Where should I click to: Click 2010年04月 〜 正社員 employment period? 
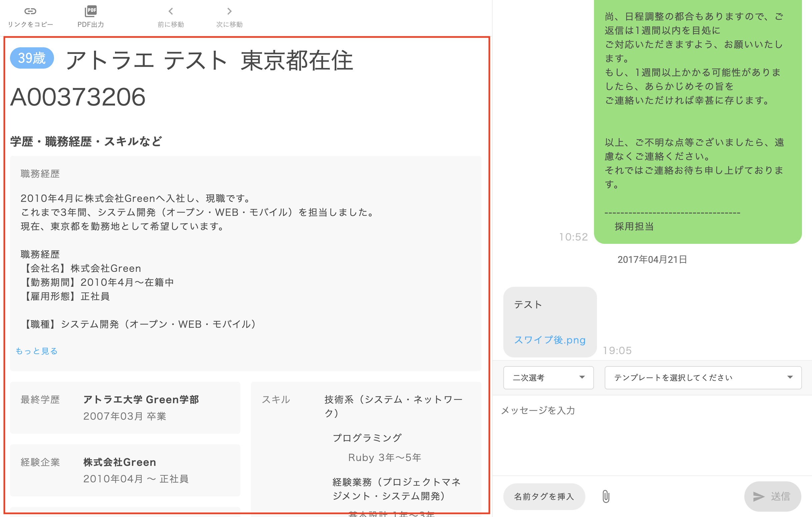(x=136, y=479)
